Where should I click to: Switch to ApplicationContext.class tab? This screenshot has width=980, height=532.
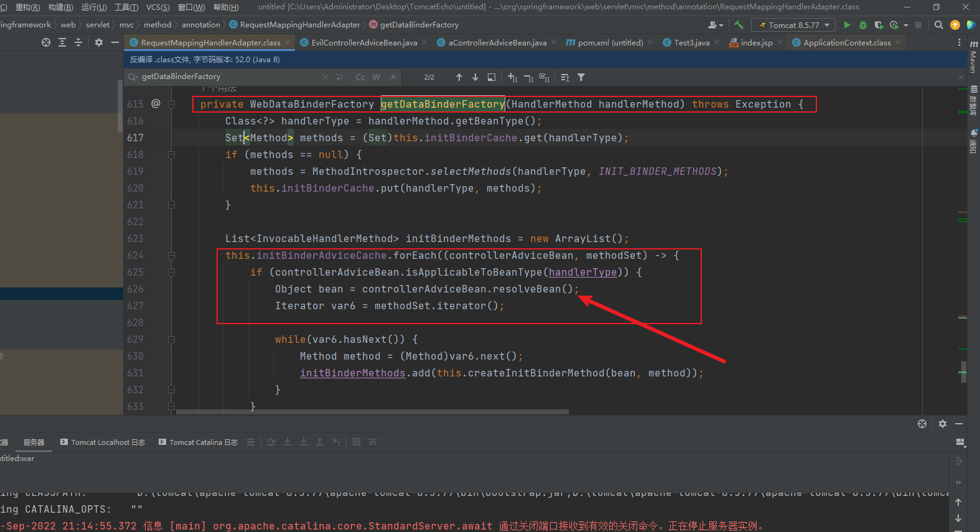tap(847, 42)
